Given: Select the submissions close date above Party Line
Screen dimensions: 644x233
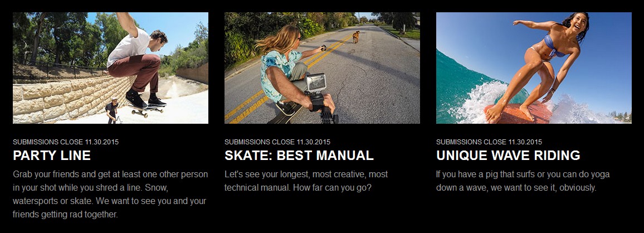Looking at the screenshot, I should coord(66,142).
